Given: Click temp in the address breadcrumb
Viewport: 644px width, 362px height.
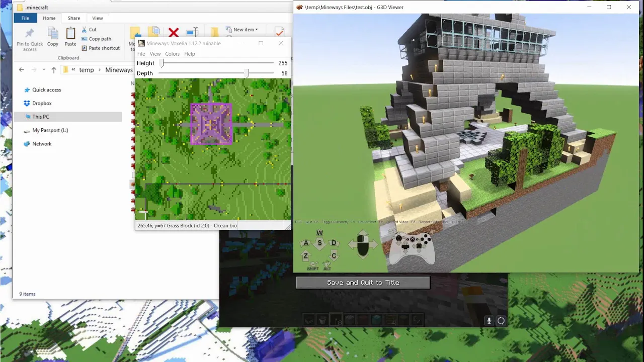Looking at the screenshot, I should (x=87, y=70).
